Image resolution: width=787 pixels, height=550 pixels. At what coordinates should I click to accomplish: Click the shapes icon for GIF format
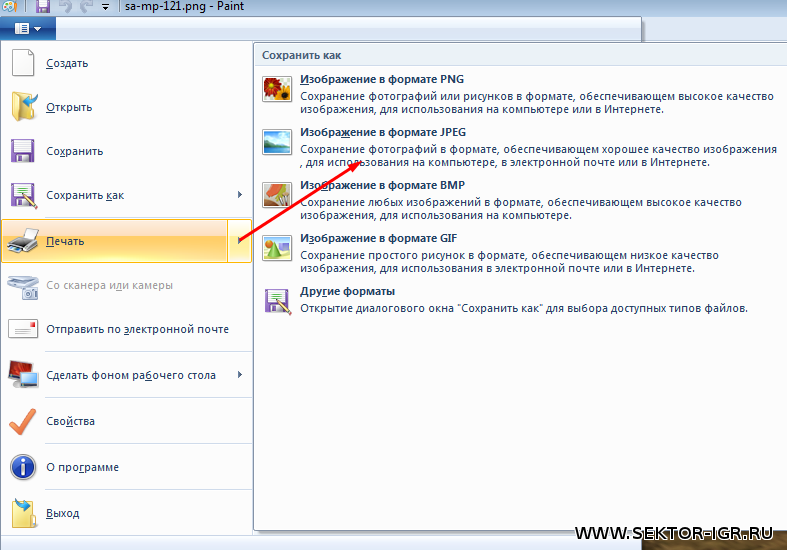[277, 248]
